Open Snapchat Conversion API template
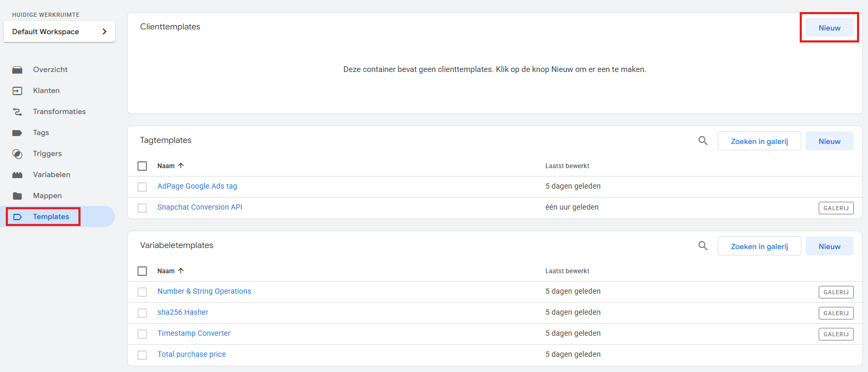The image size is (868, 372). [200, 208]
